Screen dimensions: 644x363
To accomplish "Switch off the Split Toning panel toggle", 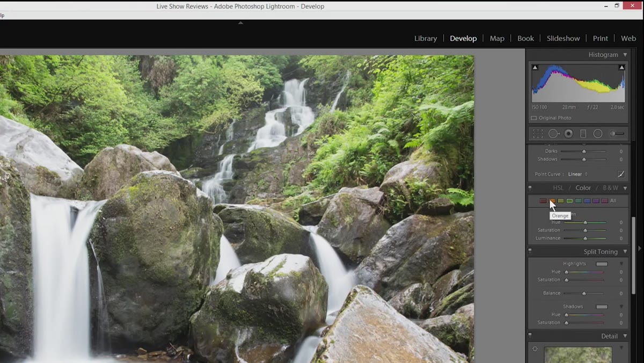I will pyautogui.click(x=530, y=251).
